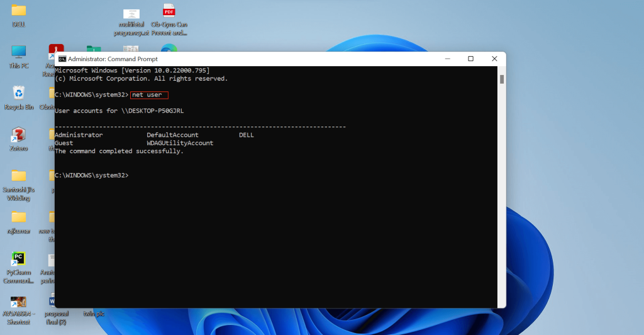644x335 pixels.
Task: Close the Administrator Command Prompt window
Action: coord(494,59)
